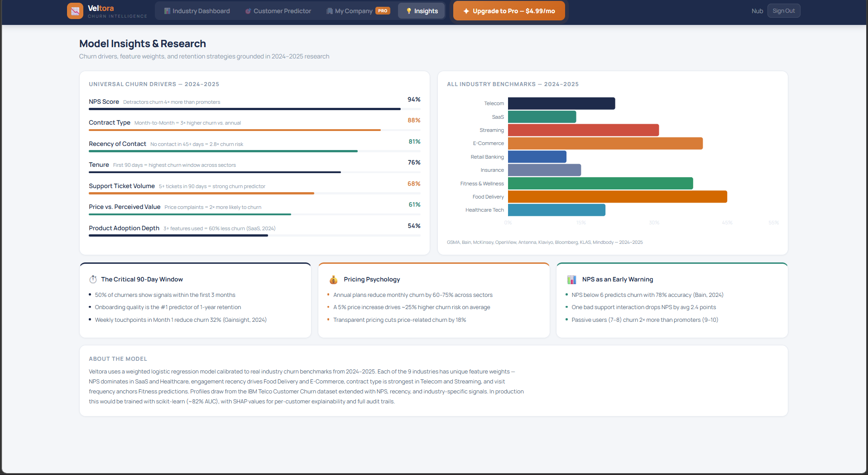Click the Upgrade to Pro button

pyautogui.click(x=508, y=10)
